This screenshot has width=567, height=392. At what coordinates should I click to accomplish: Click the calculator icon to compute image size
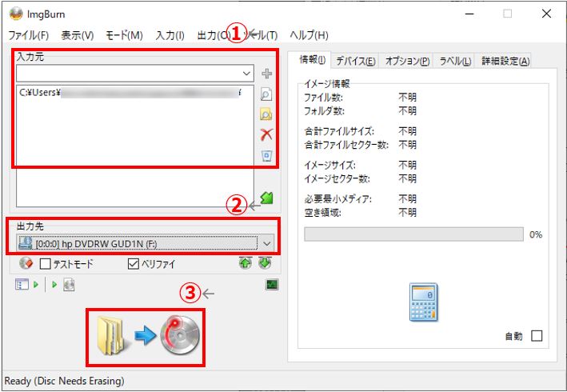point(424,304)
